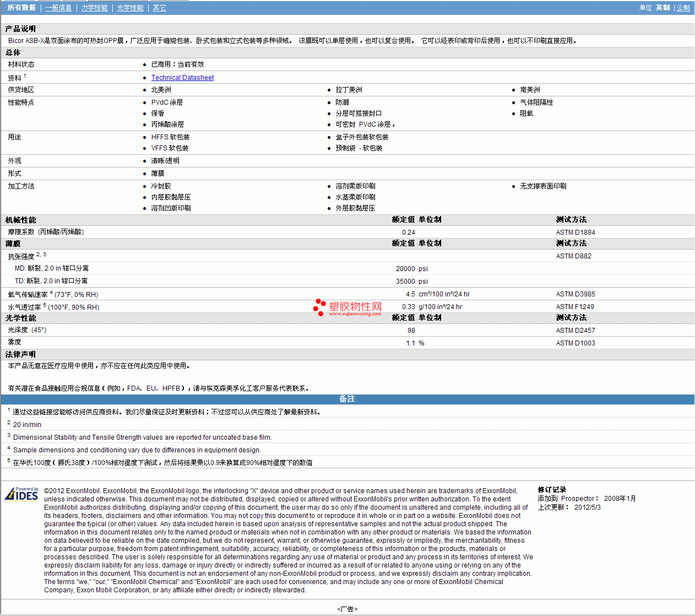Select the 北美洲 region entry
Viewport: 695px width, 616px height.
pyautogui.click(x=161, y=90)
